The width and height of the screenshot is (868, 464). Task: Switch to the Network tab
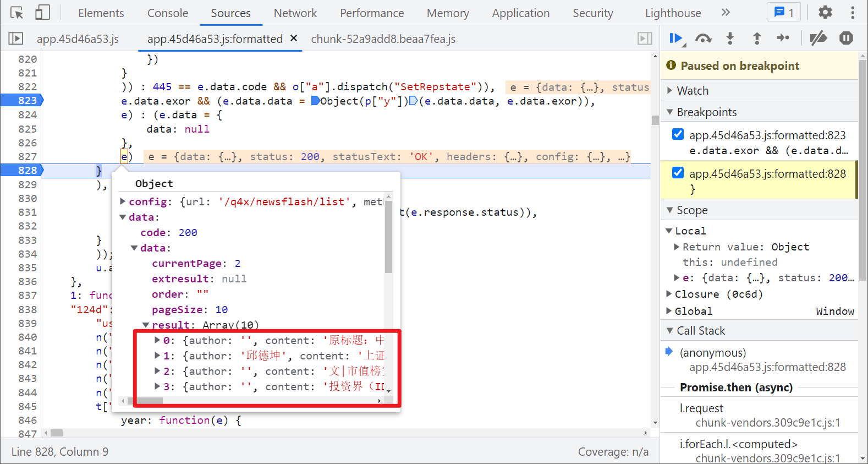click(295, 13)
